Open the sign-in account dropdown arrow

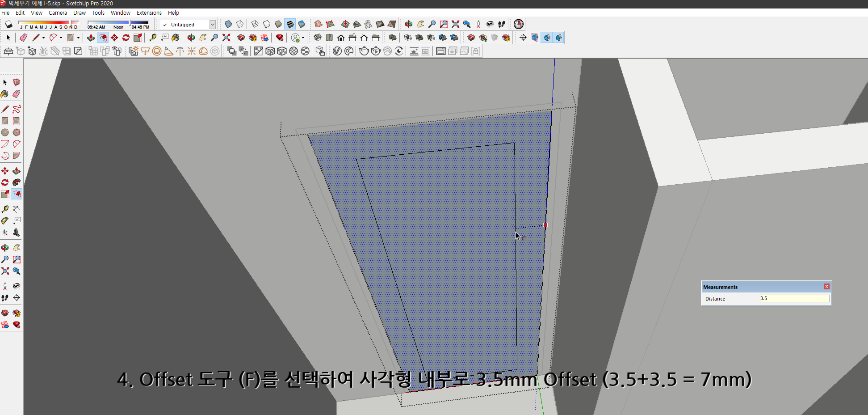tap(303, 38)
